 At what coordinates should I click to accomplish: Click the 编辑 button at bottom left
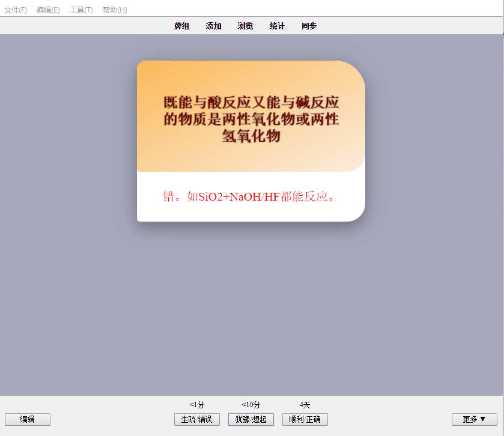28,419
